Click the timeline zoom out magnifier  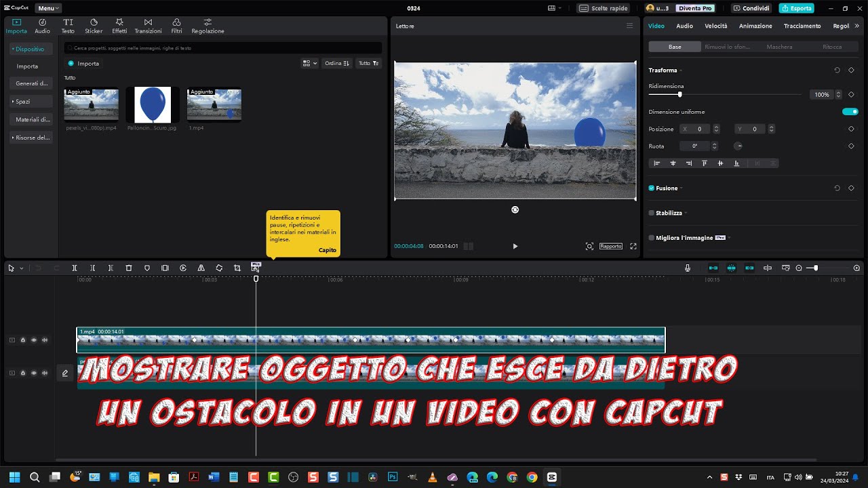coord(799,268)
